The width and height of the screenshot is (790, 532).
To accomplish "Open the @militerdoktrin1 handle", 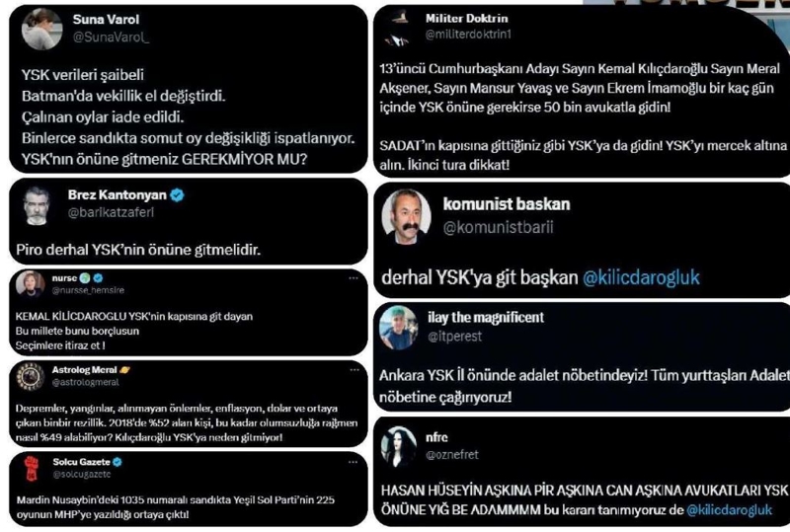I will coord(468,35).
